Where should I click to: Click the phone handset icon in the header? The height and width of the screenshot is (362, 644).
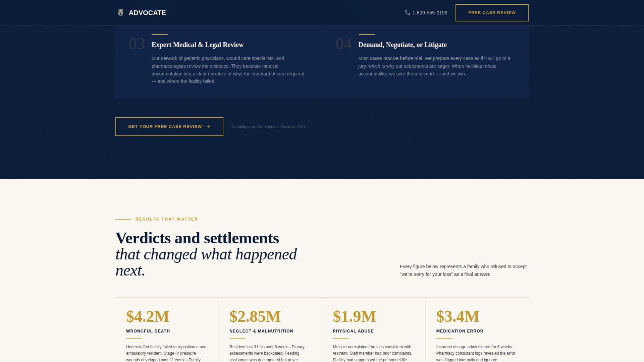[x=407, y=13]
